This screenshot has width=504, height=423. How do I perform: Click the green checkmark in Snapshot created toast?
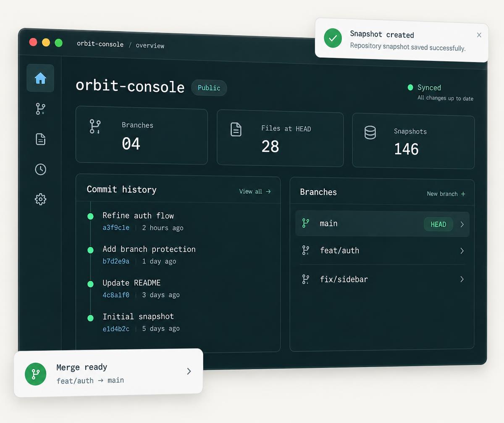coord(333,38)
